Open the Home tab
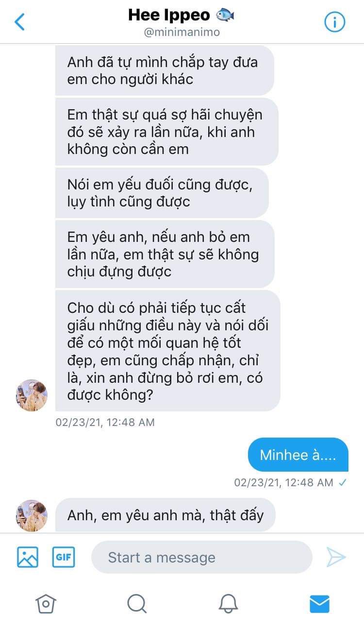 (x=46, y=604)
